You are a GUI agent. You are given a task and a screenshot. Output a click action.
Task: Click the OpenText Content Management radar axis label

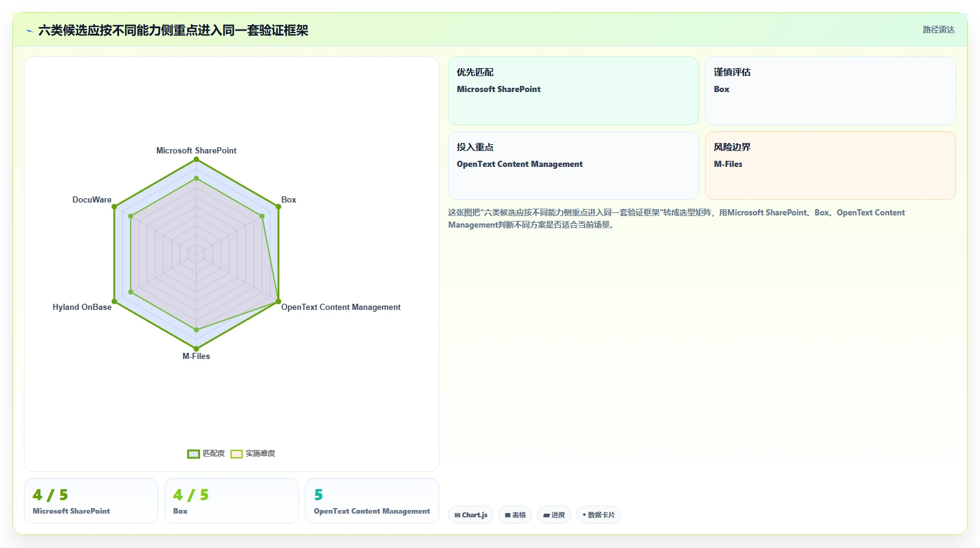pos(341,307)
